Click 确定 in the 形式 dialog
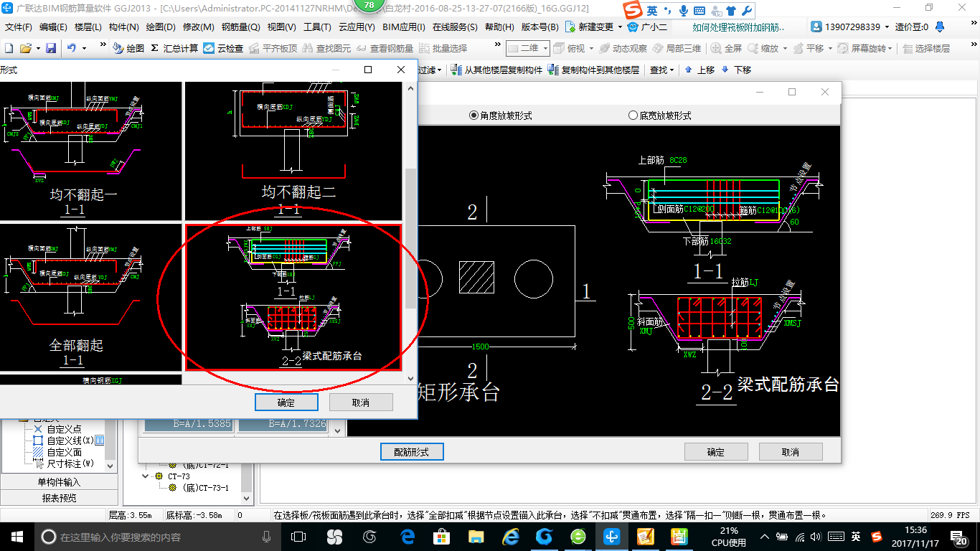The width and height of the screenshot is (980, 551). 286,402
